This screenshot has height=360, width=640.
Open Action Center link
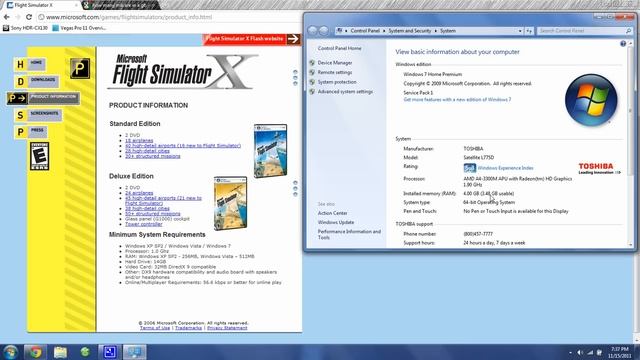tap(333, 213)
